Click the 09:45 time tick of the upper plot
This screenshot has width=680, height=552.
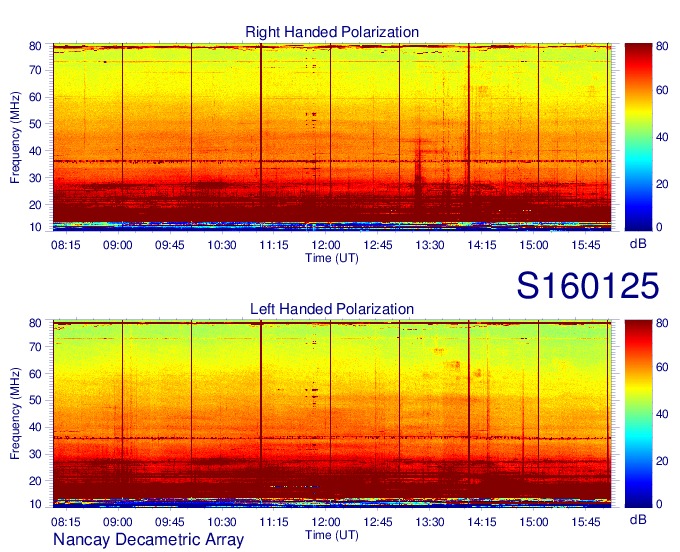tap(170, 245)
